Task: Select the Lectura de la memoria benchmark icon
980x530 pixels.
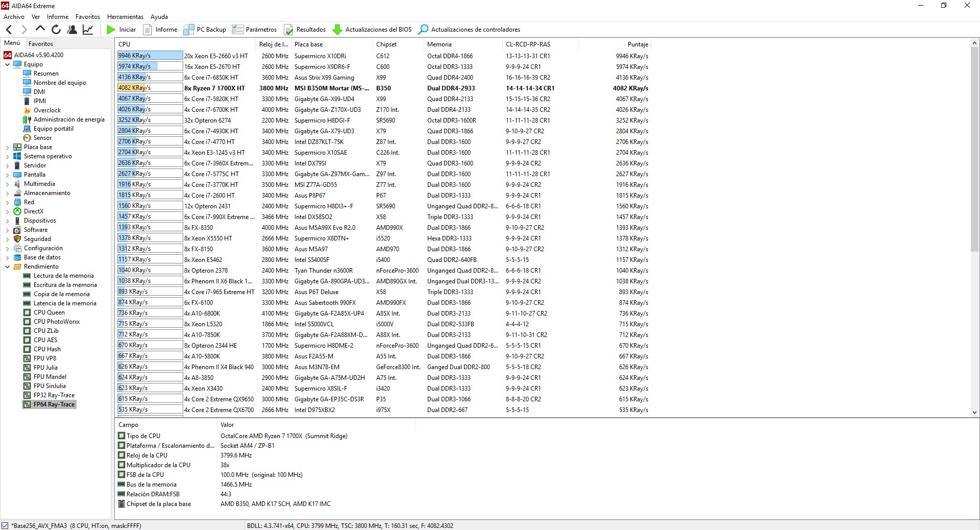Action: (27, 276)
